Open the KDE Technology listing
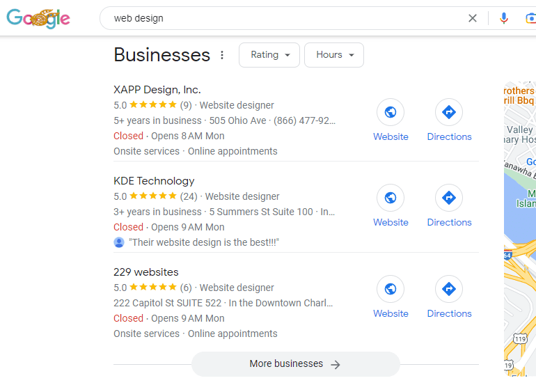 point(154,181)
